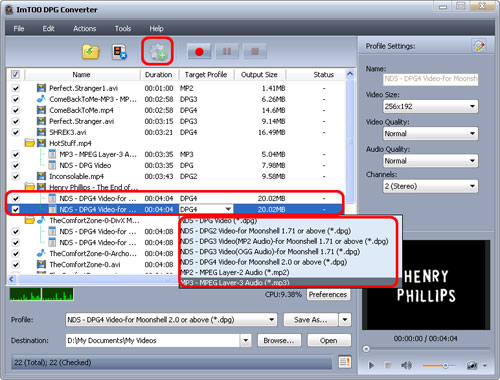Open the Audio Quality dropdown
The width and height of the screenshot is (500, 380).
tap(430, 161)
